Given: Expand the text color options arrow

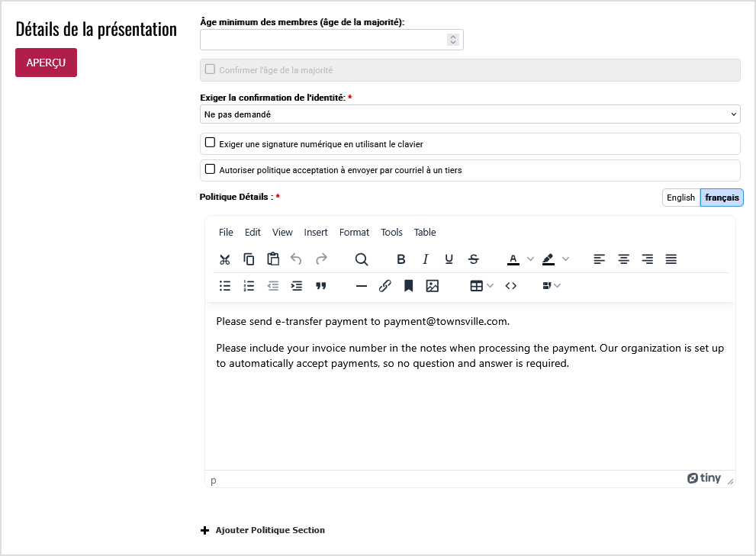Looking at the screenshot, I should (531, 259).
